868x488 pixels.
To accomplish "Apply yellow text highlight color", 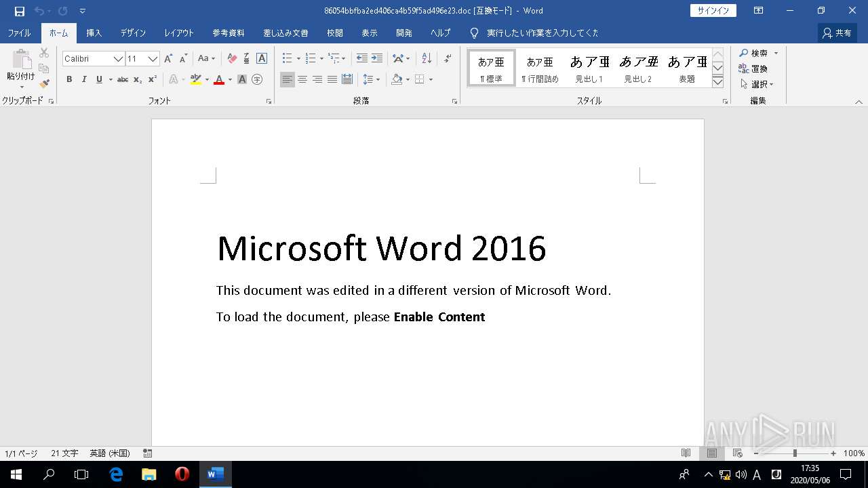I will coord(195,79).
